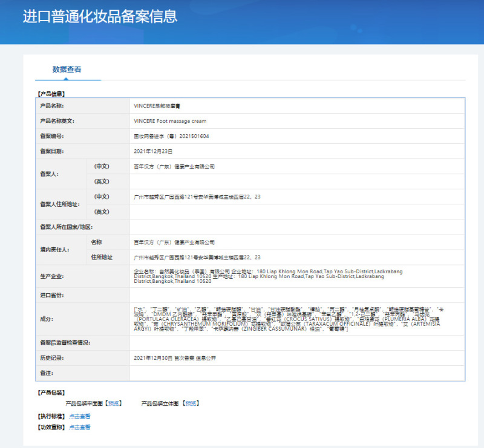Click the 备案后监督检查情况 label

pos(65,343)
